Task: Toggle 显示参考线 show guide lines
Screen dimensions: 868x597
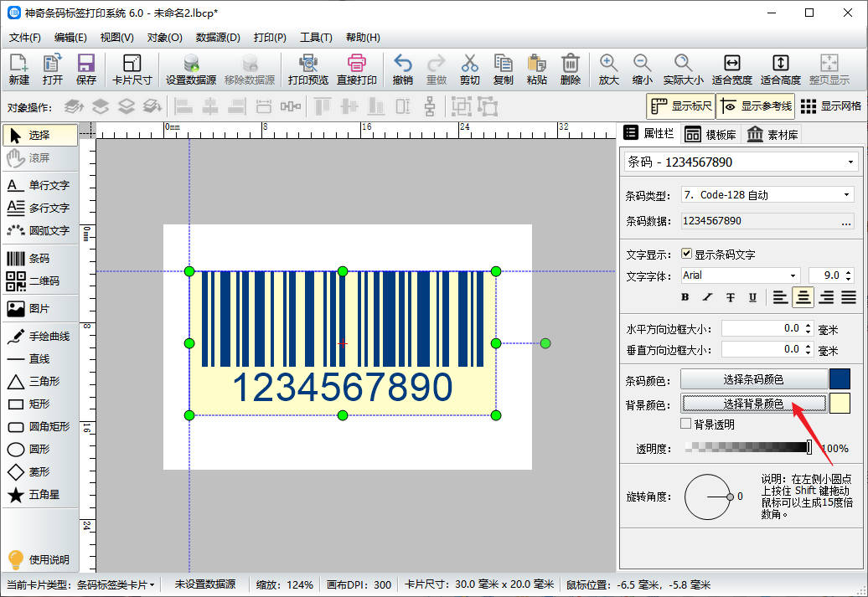Action: pos(756,106)
